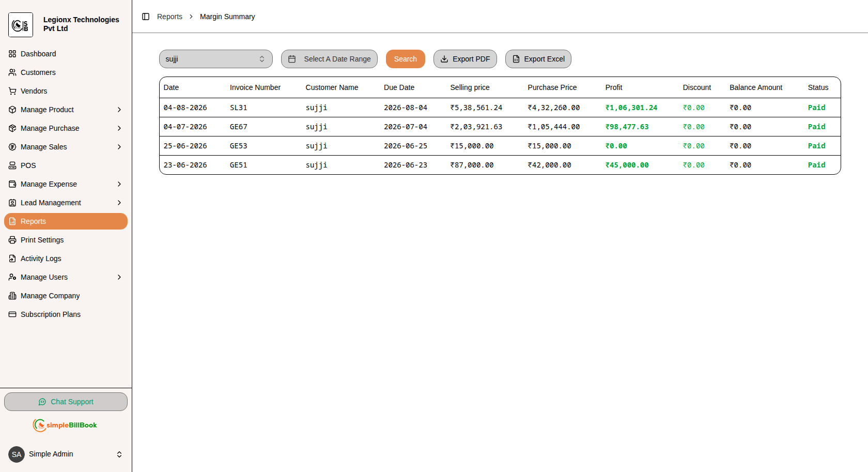Click Export PDF button

coord(465,59)
